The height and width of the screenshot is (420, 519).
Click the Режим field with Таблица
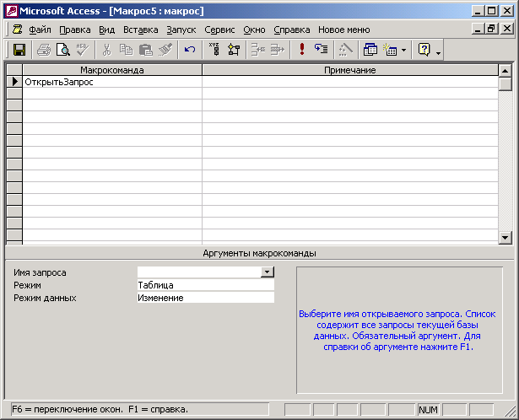coord(206,285)
